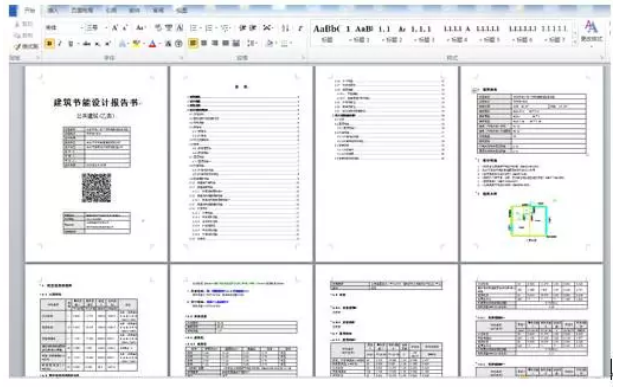Viewport: 622px width, 388px height.
Task: Open the Paragraph dialog launcher
Action: click(303, 58)
